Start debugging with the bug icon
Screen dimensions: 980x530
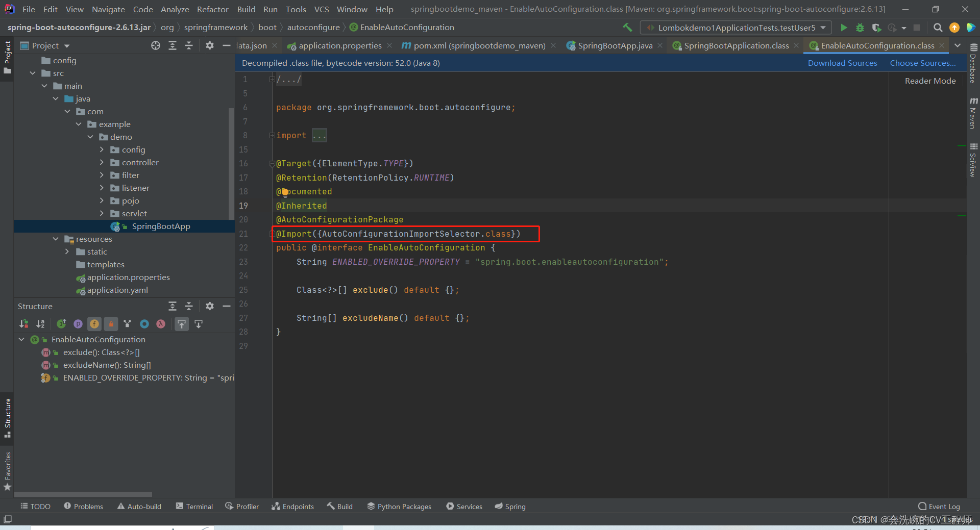coord(860,28)
